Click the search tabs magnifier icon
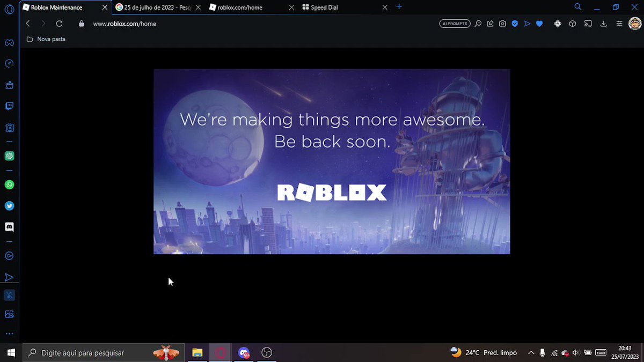The height and width of the screenshot is (362, 644). pos(578,7)
